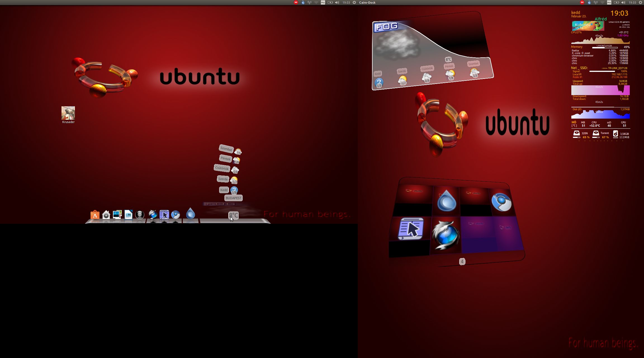Click the blue Disk I/O graph

coord(600,114)
